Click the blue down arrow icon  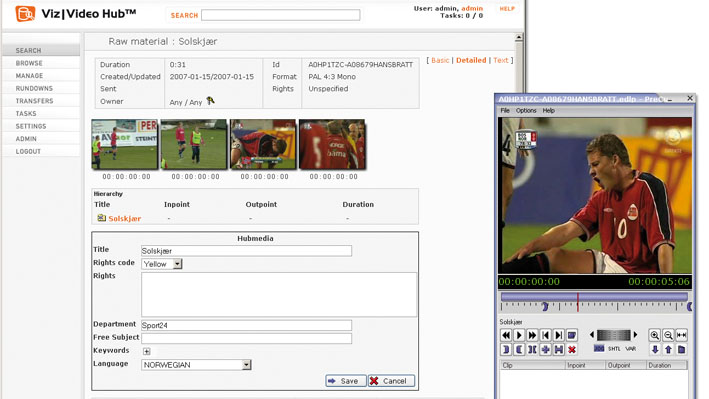(655, 349)
